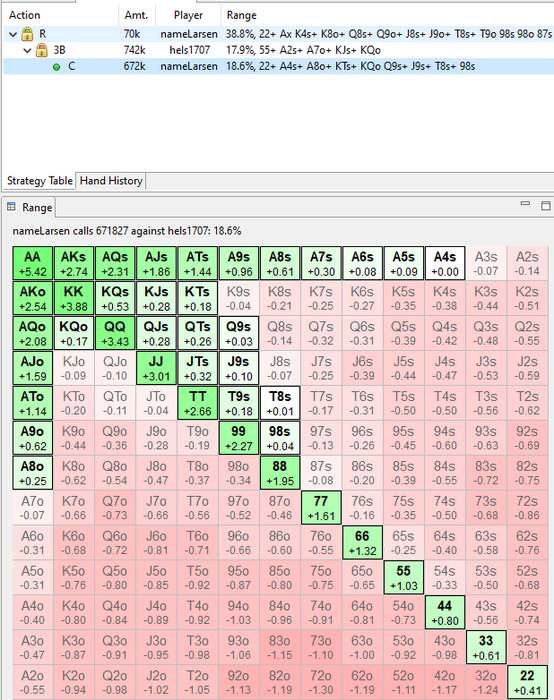
Task: Click the J9s +0.10 hand cell
Action: coord(238,368)
